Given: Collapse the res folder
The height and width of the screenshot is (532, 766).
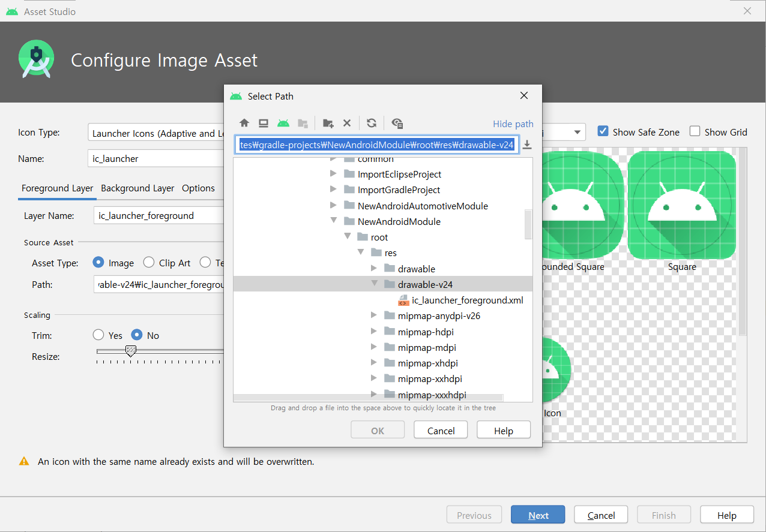Looking at the screenshot, I should point(361,252).
